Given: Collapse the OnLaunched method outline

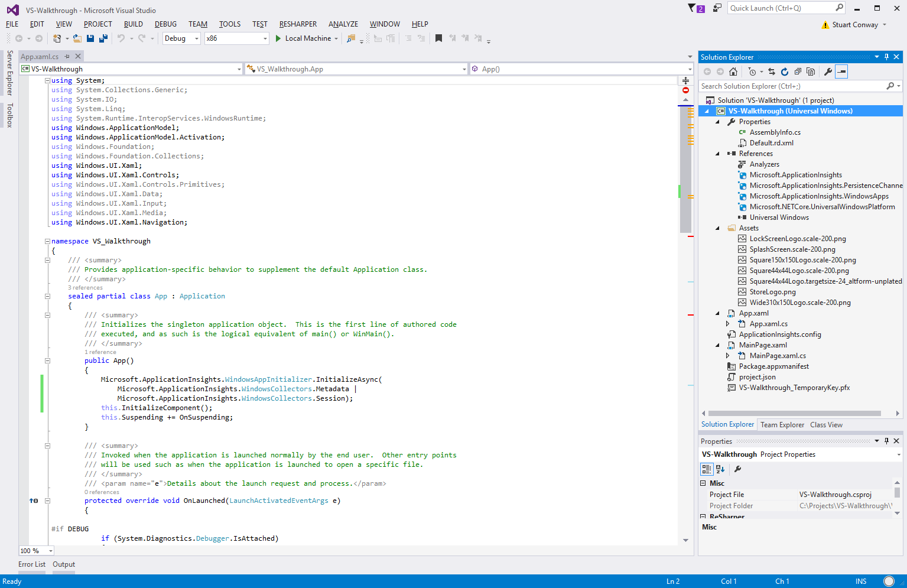Looking at the screenshot, I should pyautogui.click(x=47, y=501).
